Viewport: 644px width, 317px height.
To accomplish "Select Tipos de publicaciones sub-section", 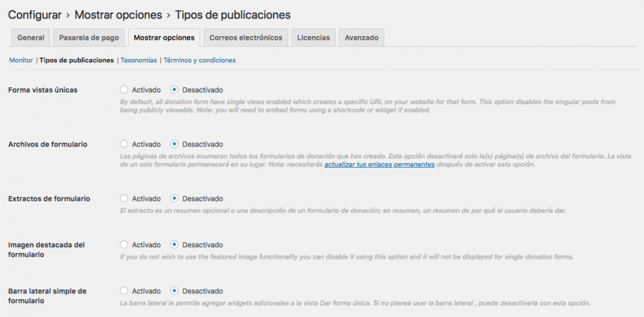I will [x=77, y=60].
